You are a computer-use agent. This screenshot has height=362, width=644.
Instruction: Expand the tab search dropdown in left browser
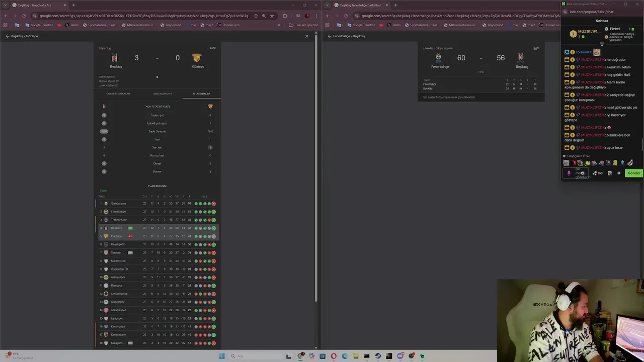click(6, 5)
